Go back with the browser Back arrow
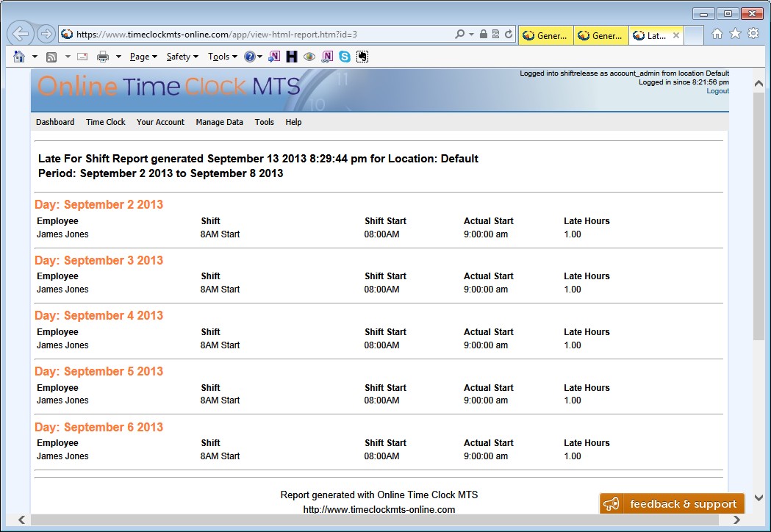 (x=21, y=34)
